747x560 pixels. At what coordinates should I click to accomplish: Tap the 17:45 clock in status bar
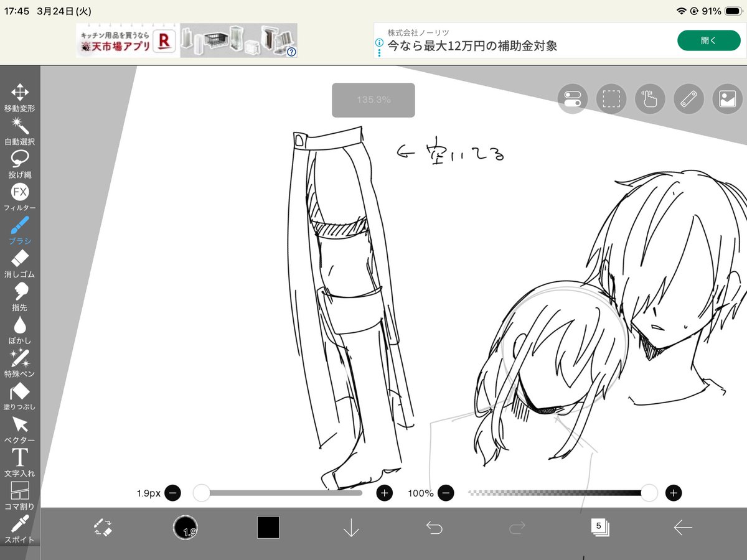point(17,11)
